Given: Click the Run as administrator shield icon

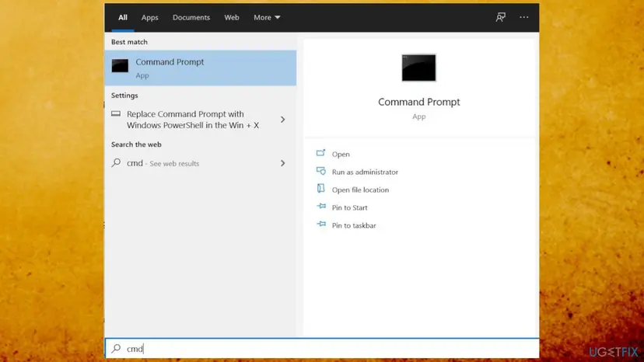Looking at the screenshot, I should 320,171.
